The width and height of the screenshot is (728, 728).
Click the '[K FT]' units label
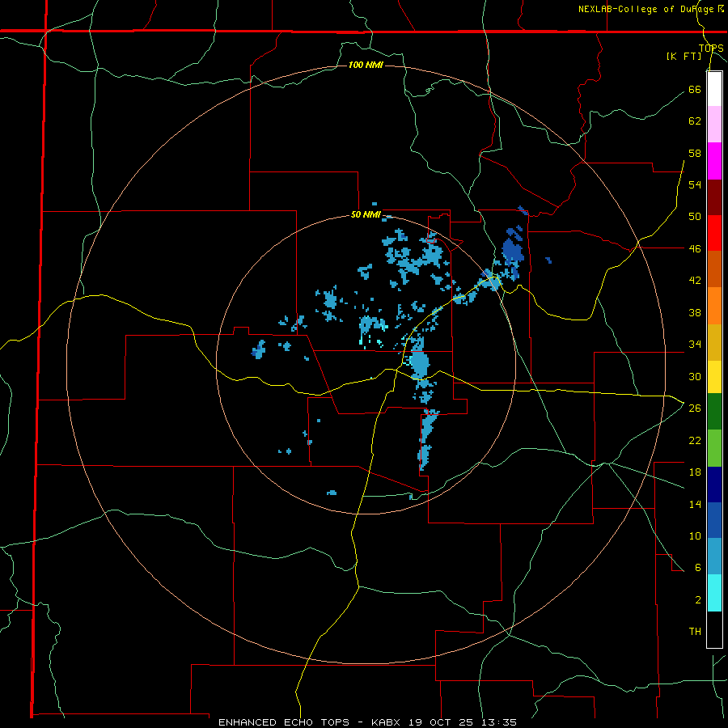click(x=684, y=56)
